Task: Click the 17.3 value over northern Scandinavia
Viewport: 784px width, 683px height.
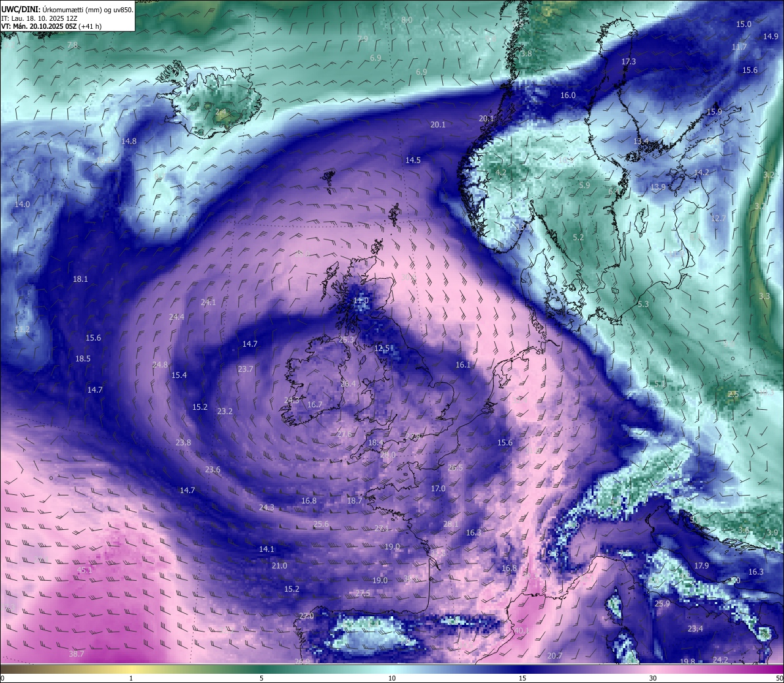Action: tap(628, 62)
